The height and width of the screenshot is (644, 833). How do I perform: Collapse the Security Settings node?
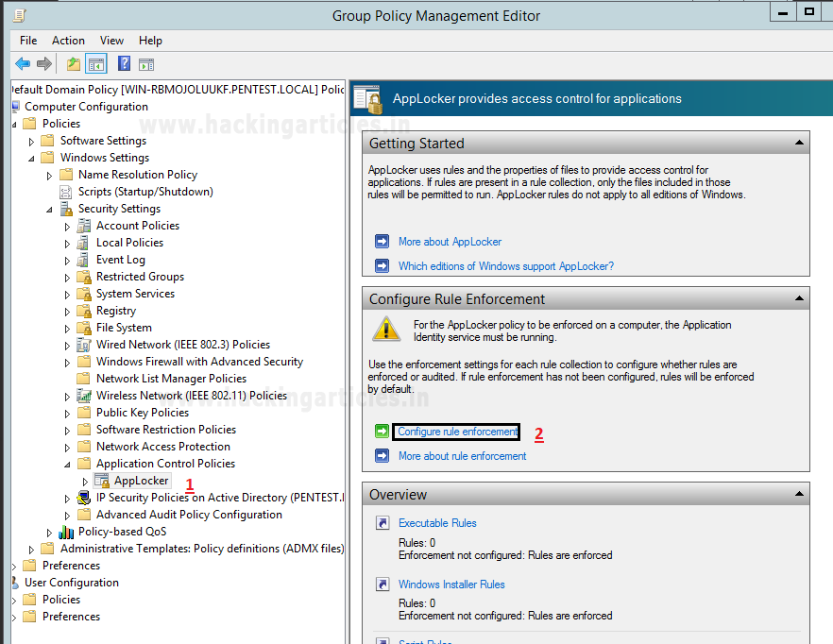click(x=49, y=210)
